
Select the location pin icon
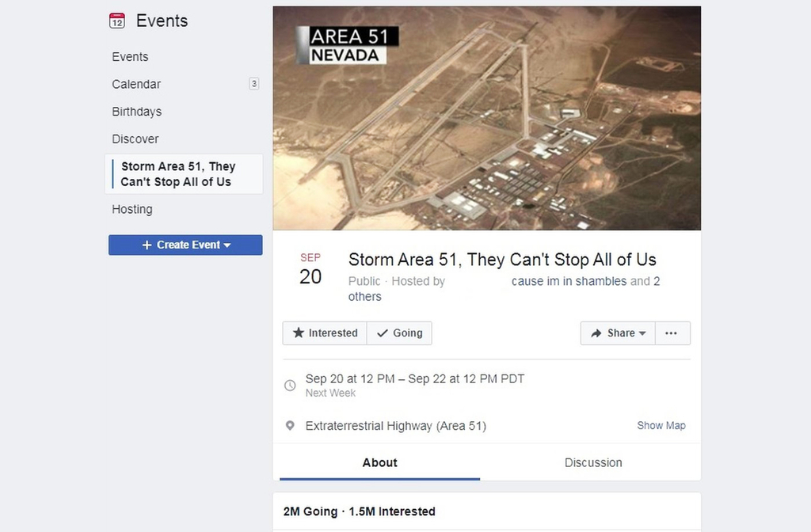(x=291, y=425)
